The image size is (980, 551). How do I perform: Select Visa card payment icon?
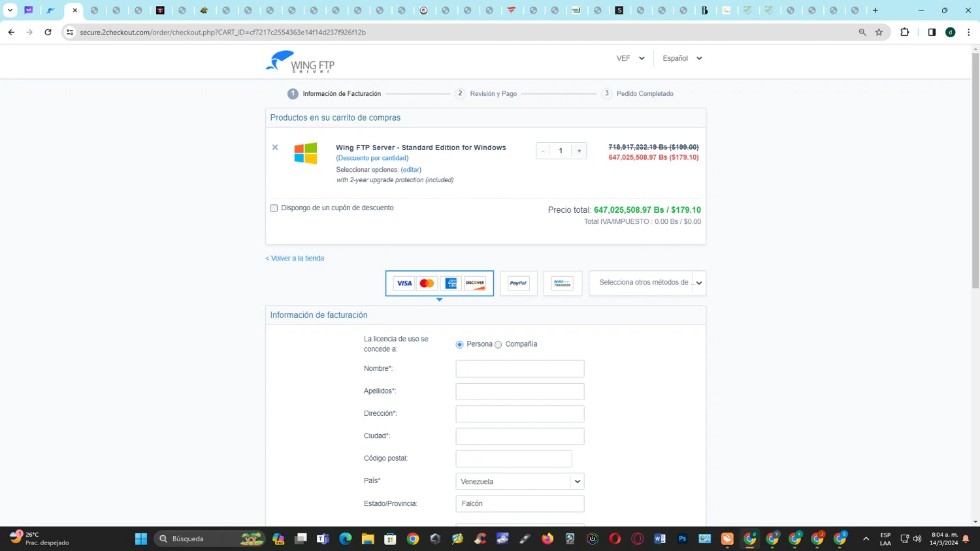404,283
